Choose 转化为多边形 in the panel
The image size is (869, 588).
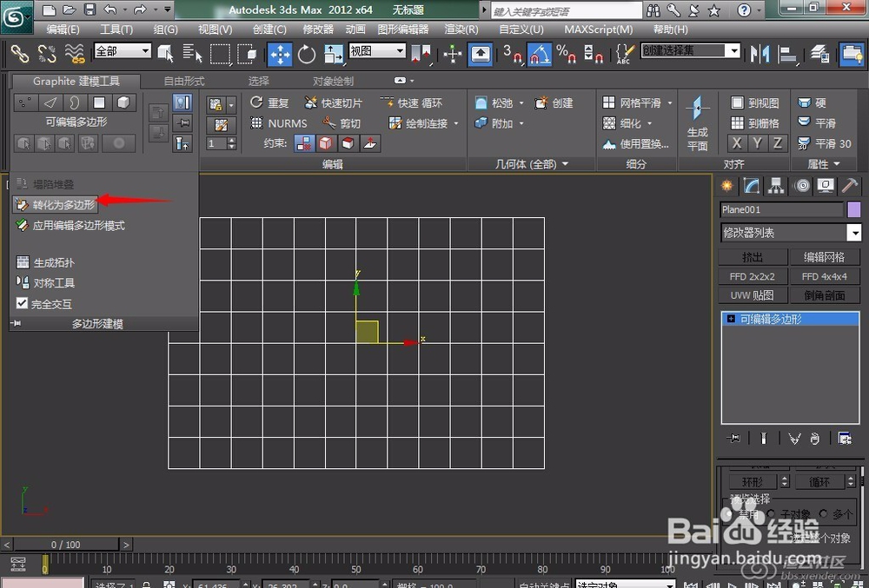coord(56,205)
